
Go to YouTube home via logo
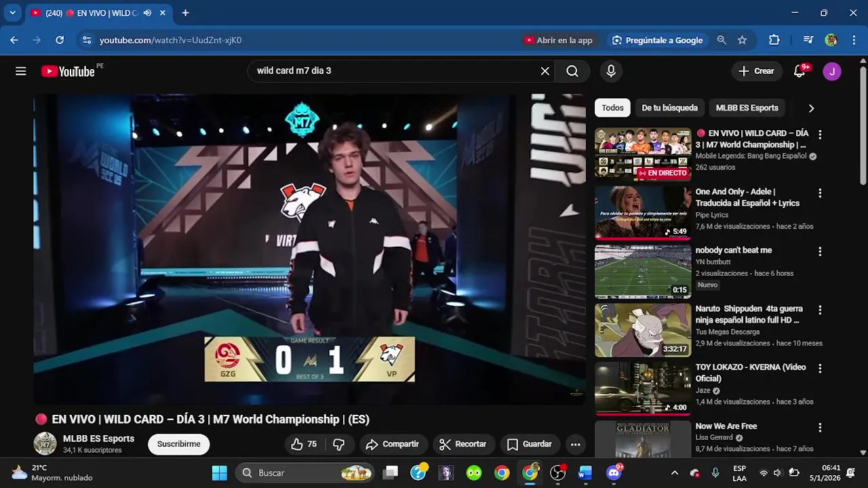coord(68,71)
